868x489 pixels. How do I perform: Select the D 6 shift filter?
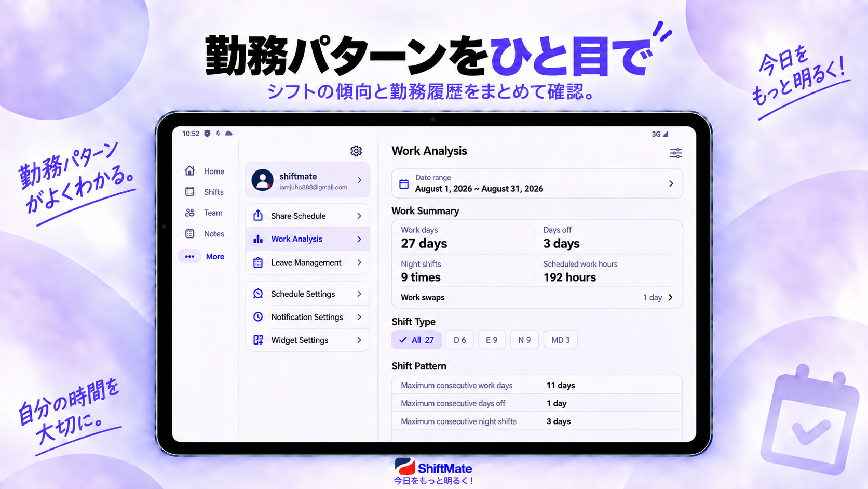(x=459, y=340)
